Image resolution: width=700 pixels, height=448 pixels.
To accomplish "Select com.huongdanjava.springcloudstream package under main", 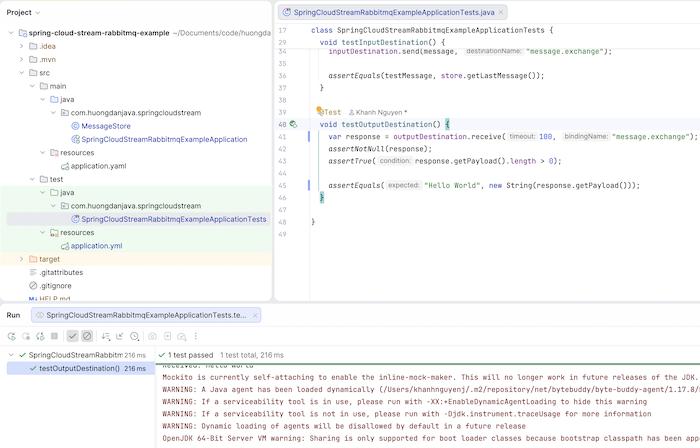I will click(x=135, y=113).
